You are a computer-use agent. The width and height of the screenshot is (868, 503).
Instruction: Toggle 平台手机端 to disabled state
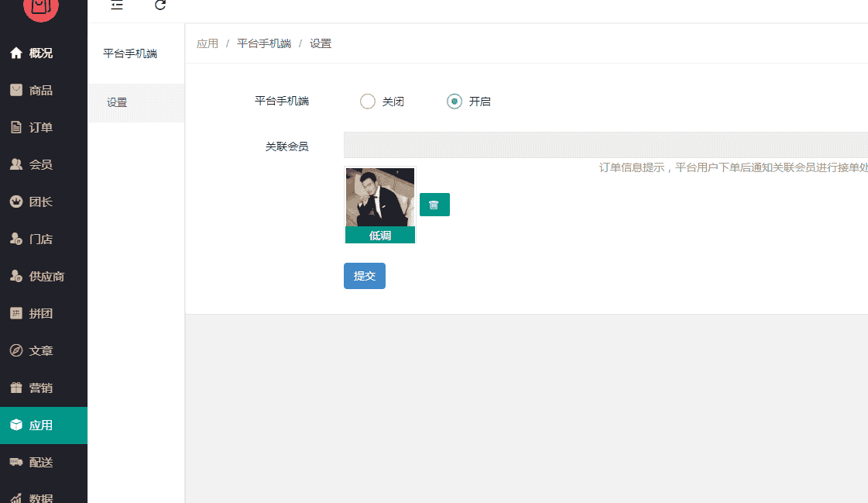(367, 101)
